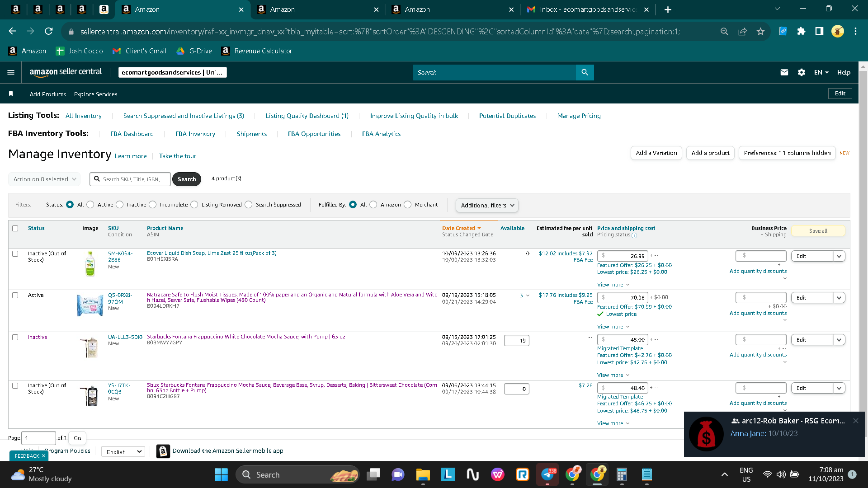Open Chrome side panel icon
868x488 pixels.
coord(819,31)
